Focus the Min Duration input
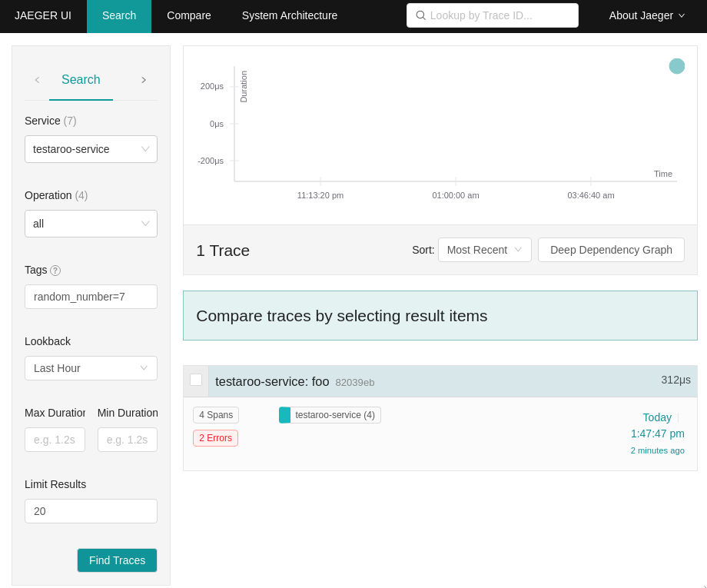707x588 pixels. (128, 440)
